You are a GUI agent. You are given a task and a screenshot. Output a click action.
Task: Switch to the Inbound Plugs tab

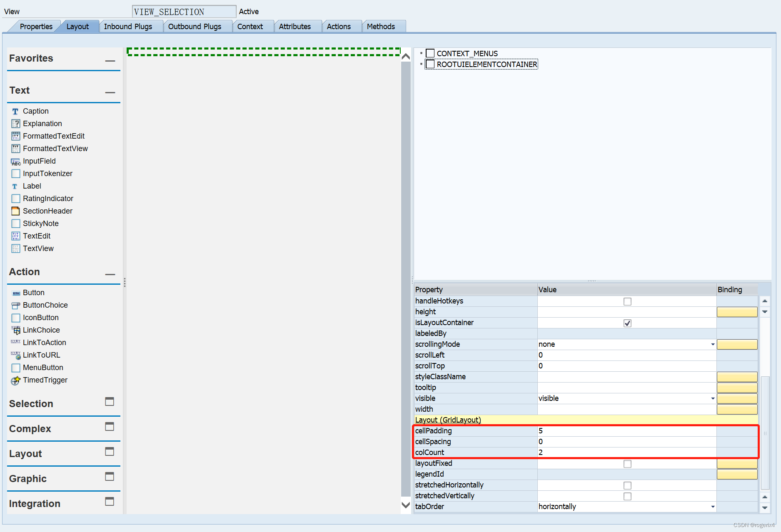(128, 27)
